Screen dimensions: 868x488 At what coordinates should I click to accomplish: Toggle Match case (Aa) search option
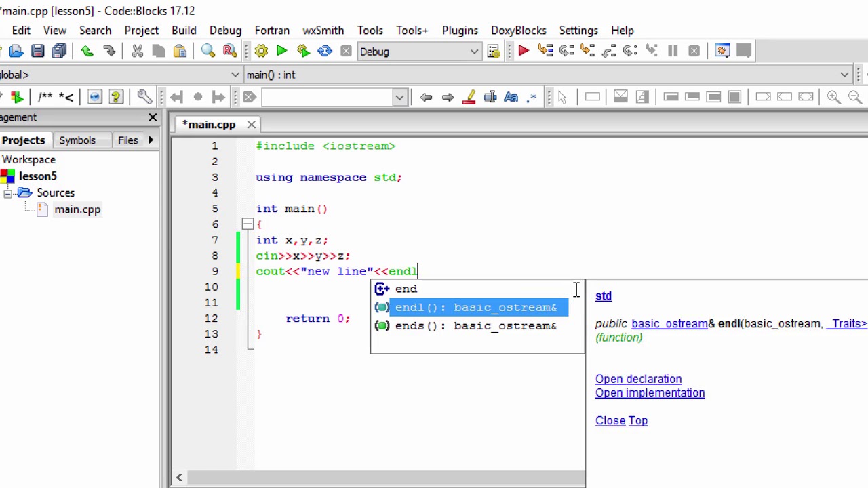pos(511,97)
